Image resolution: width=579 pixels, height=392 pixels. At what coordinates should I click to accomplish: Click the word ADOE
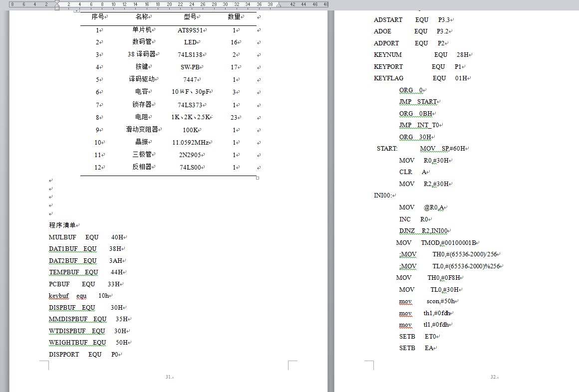tap(382, 31)
